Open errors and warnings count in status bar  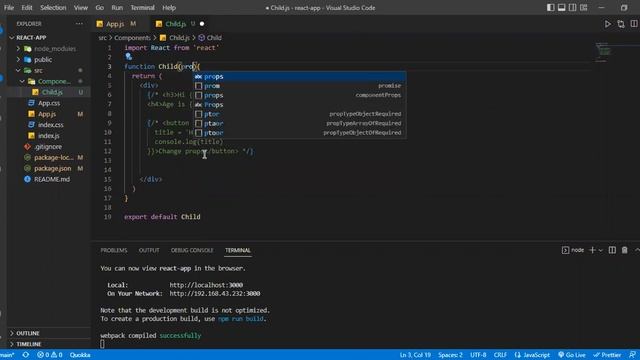(x=50, y=355)
